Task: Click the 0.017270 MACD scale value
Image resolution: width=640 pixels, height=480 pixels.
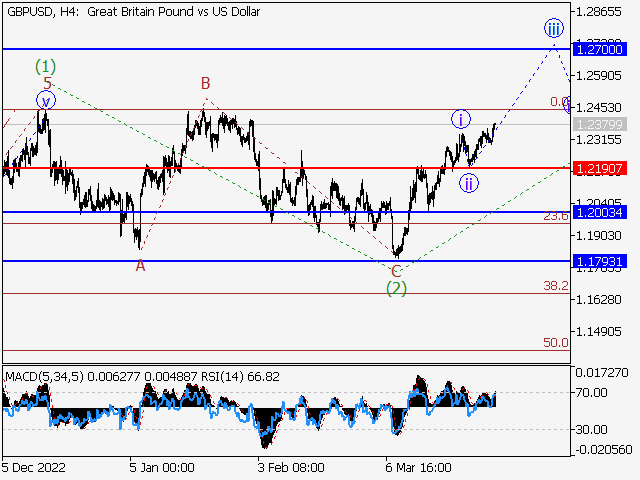Action: tap(602, 372)
